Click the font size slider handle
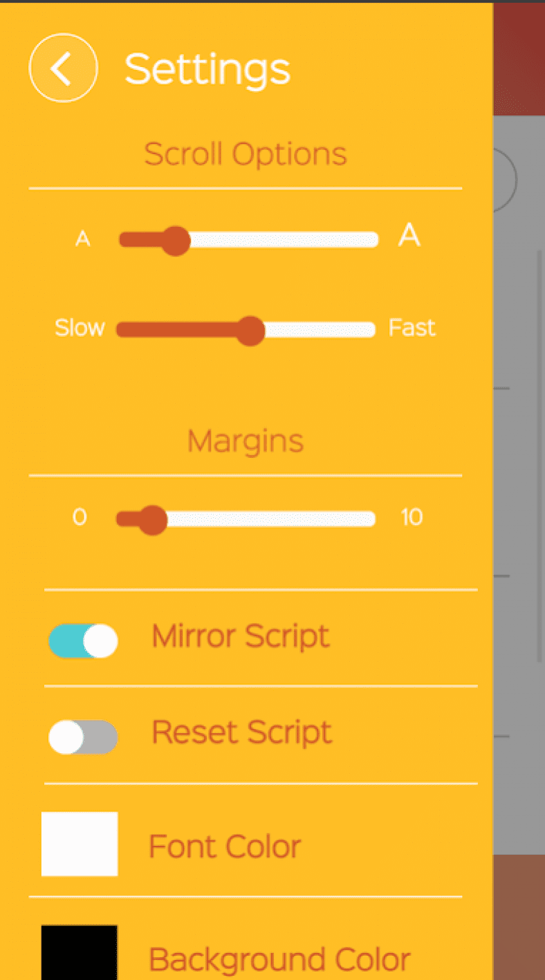The image size is (545, 980). (176, 241)
